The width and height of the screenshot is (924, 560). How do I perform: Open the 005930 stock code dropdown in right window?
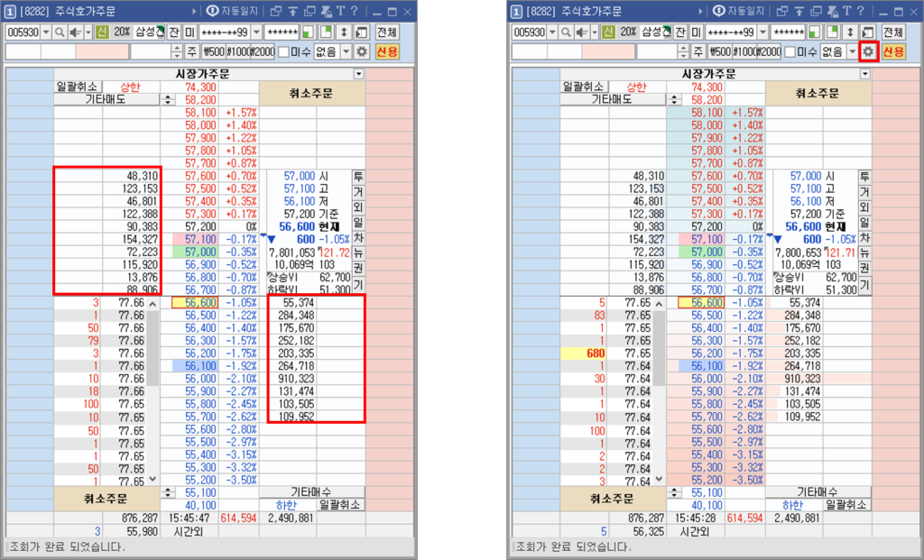click(x=552, y=32)
